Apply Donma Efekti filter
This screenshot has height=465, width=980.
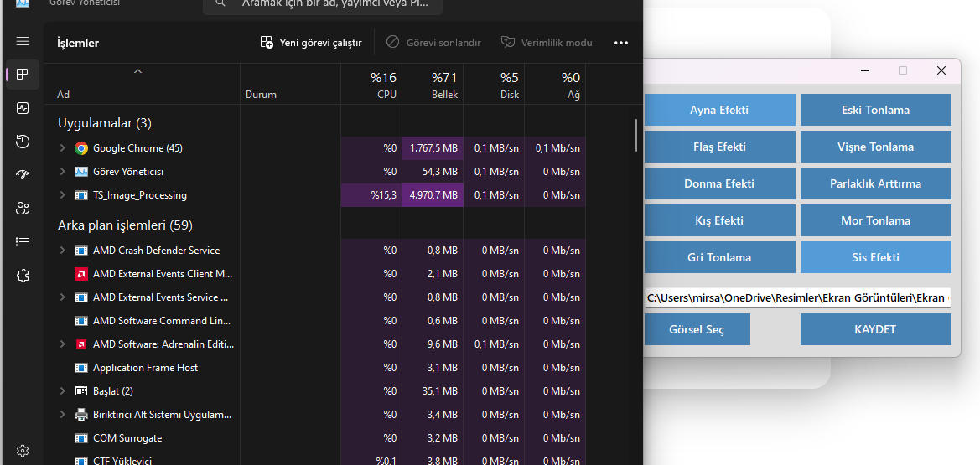point(719,183)
